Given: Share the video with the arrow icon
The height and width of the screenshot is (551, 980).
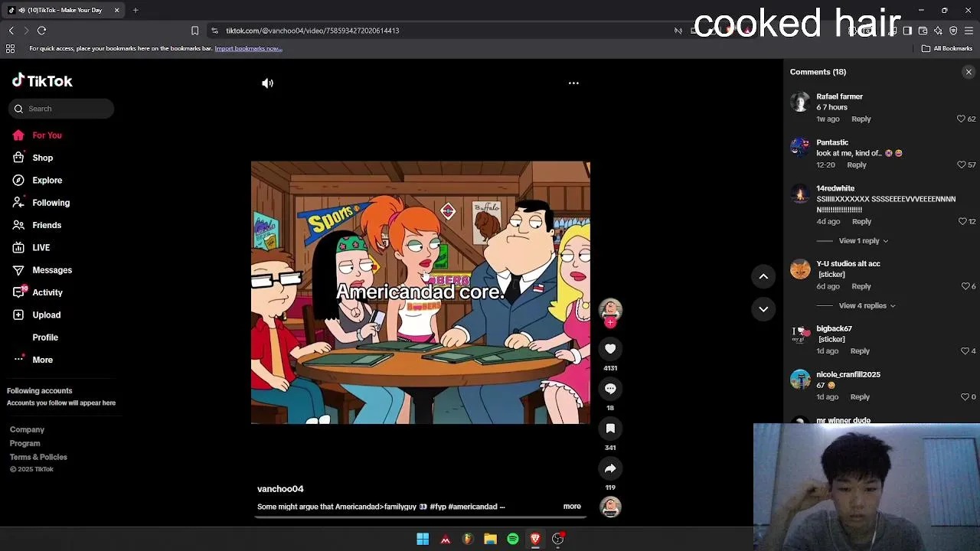Looking at the screenshot, I should pos(610,468).
